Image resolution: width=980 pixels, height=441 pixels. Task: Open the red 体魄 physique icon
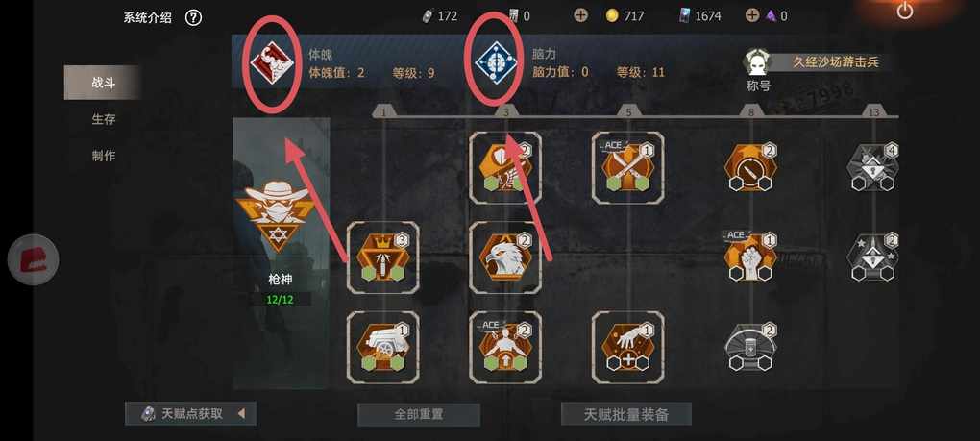click(271, 63)
